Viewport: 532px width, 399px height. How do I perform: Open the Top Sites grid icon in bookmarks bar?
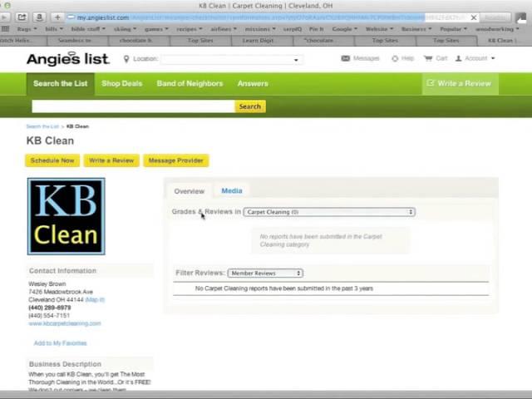[x=5, y=29]
